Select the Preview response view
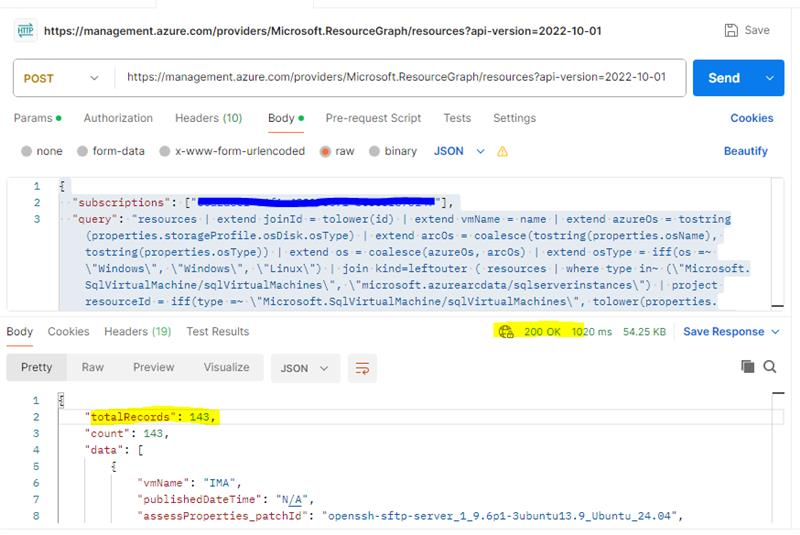 tap(154, 367)
